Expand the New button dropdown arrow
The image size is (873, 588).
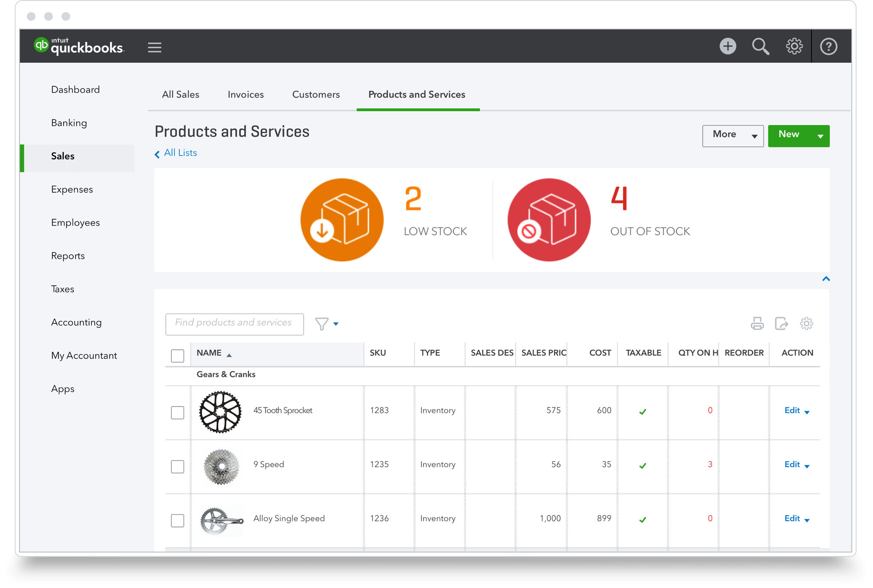coord(819,135)
